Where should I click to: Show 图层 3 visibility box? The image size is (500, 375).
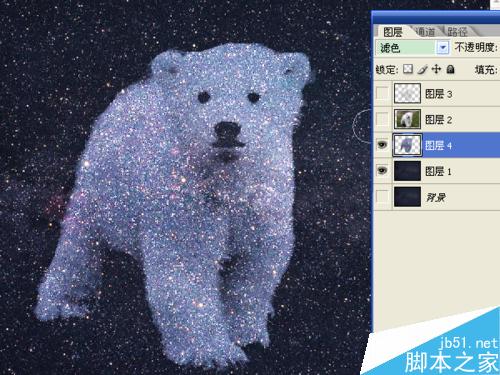pyautogui.click(x=382, y=93)
